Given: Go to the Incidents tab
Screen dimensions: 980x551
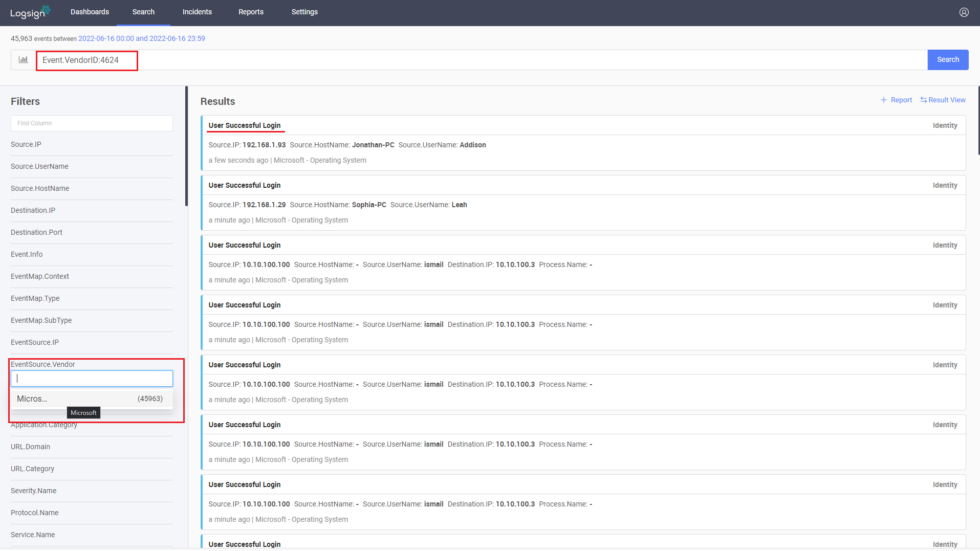Looking at the screenshot, I should pos(197,12).
